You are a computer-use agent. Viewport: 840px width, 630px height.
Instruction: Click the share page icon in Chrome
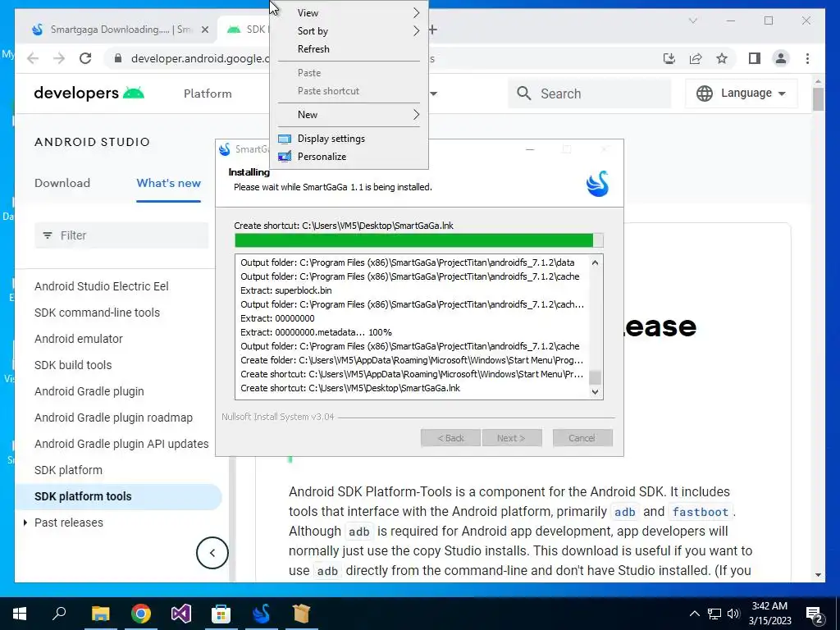pos(696,58)
